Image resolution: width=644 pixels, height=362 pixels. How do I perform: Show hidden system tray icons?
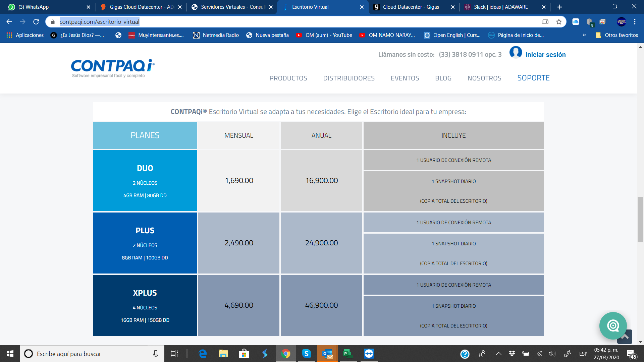(x=499, y=354)
